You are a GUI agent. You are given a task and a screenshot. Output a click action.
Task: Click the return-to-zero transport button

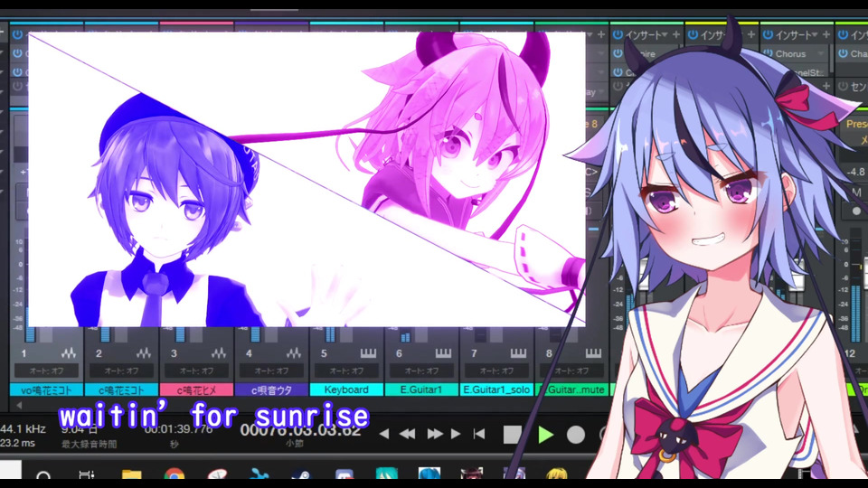(x=479, y=435)
